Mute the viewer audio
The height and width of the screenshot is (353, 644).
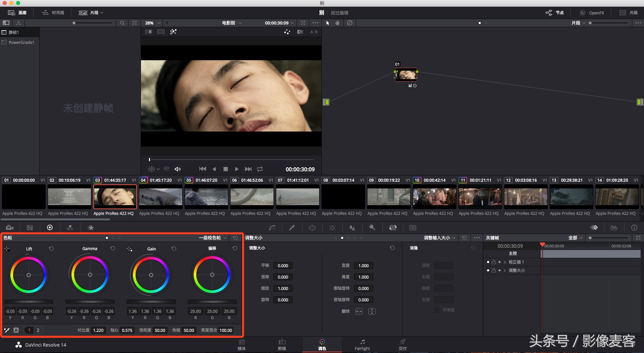178,169
